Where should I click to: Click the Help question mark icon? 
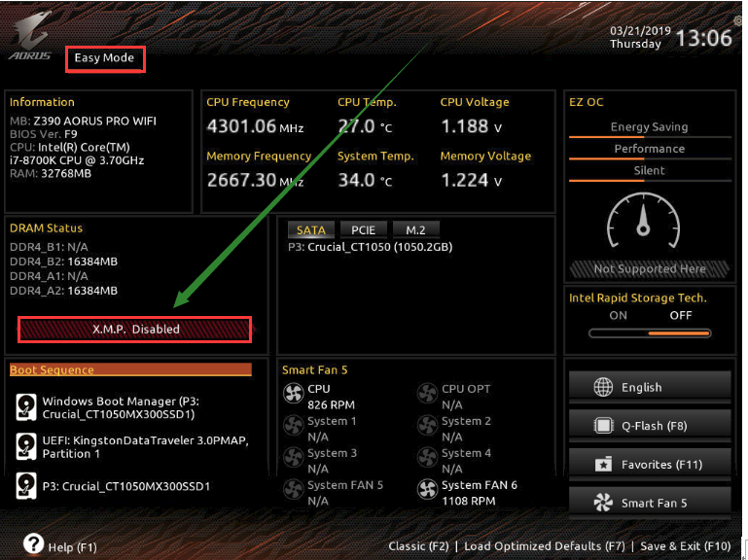click(x=33, y=543)
